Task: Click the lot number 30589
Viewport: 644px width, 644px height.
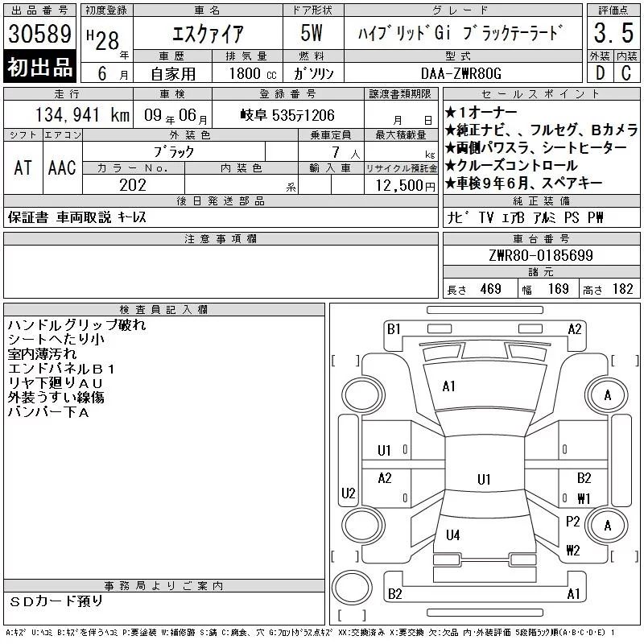Action: 39,34
